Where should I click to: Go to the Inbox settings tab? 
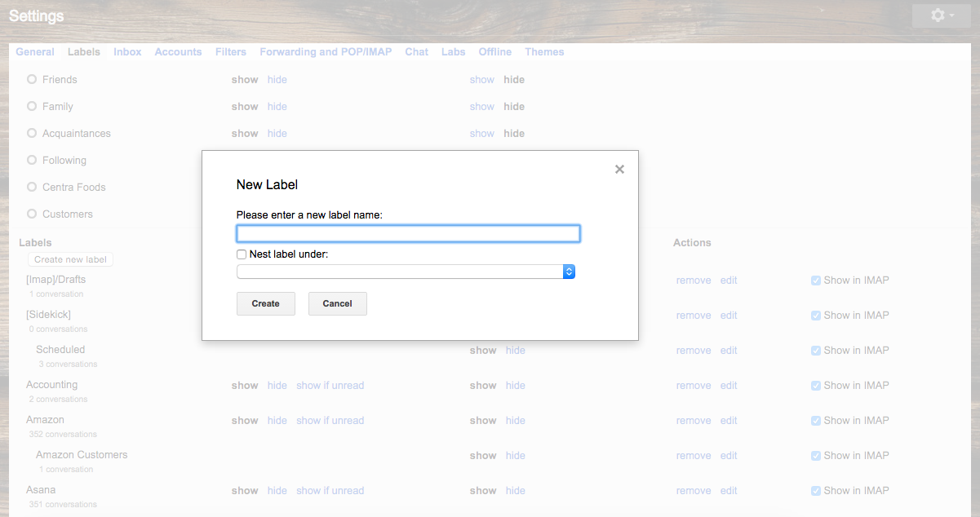click(x=127, y=51)
